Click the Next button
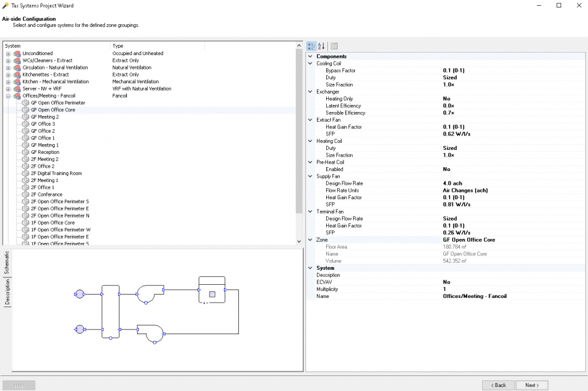588x391 pixels. [532, 385]
